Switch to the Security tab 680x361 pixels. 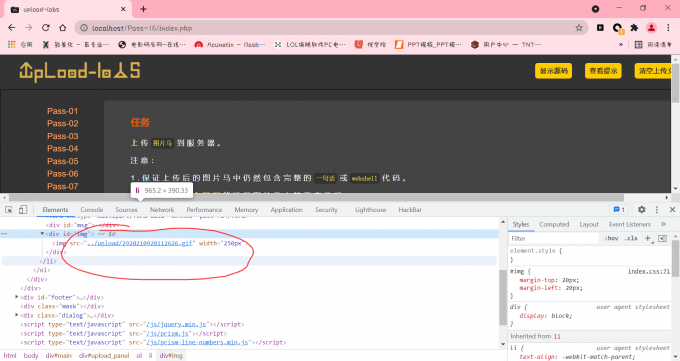326,210
